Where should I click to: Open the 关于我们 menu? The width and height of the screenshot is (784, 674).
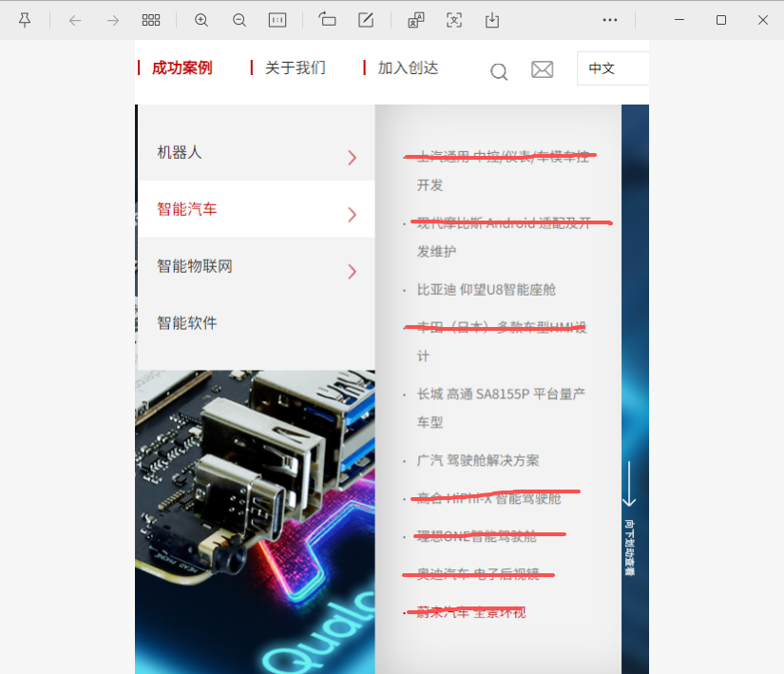click(x=295, y=67)
